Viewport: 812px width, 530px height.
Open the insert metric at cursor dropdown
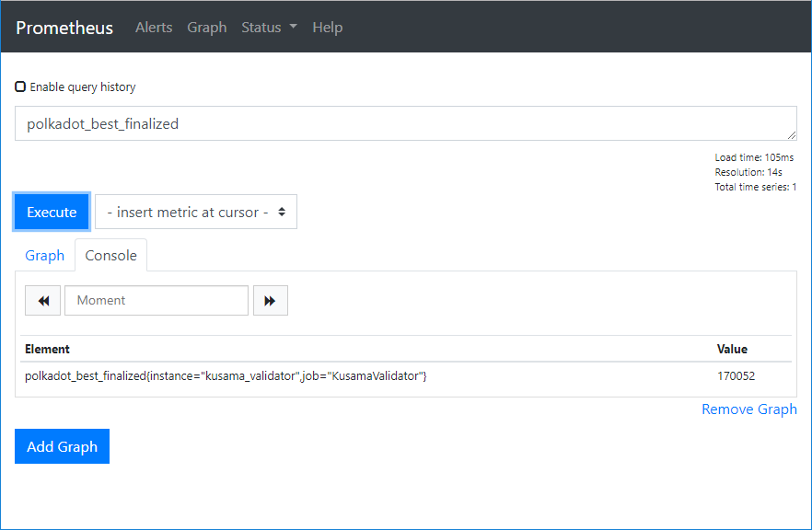point(196,212)
